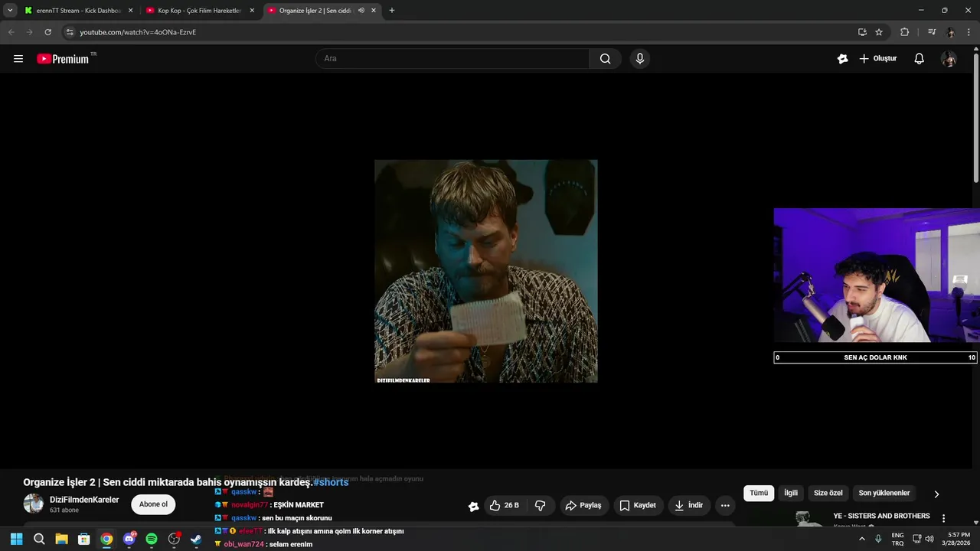Select the Son yüklenenler filter chip
The height and width of the screenshot is (551, 980).
(884, 494)
